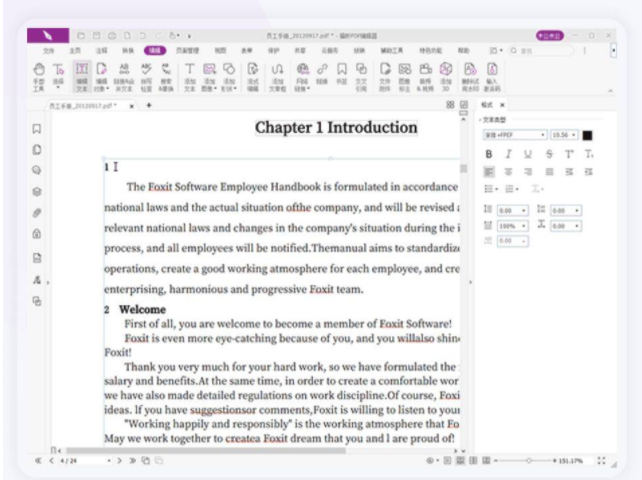The height and width of the screenshot is (480, 642).
Task: Choose the Link and Join Text tool
Action: coord(124,77)
